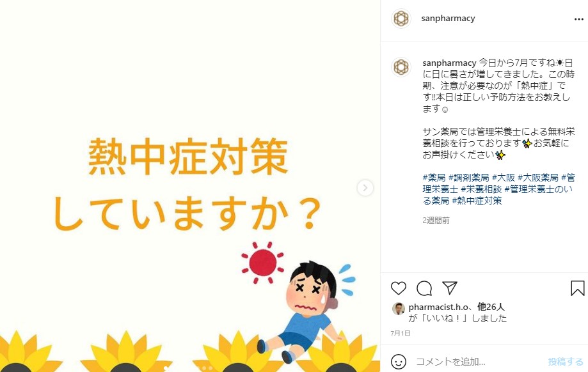Like the post with heart icon
The width and height of the screenshot is (588, 372).
point(398,288)
